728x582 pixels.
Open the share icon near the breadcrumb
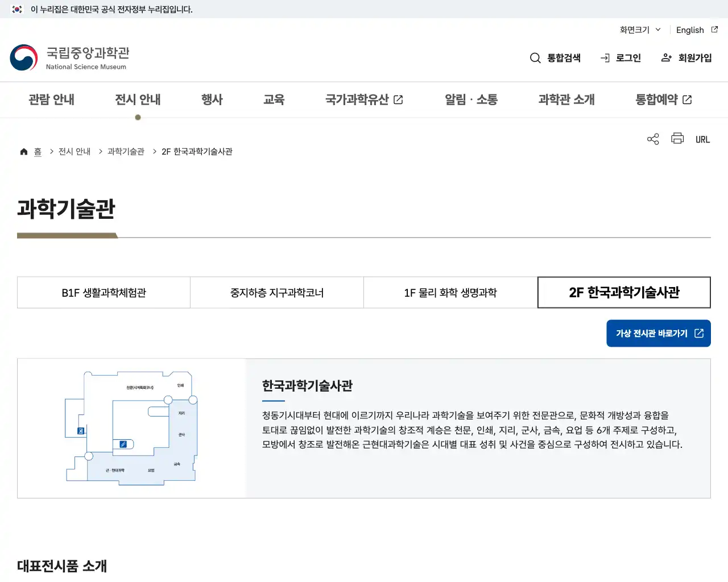652,138
